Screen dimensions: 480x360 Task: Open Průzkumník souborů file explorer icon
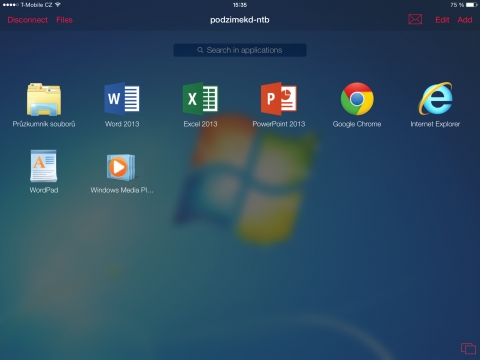click(44, 99)
